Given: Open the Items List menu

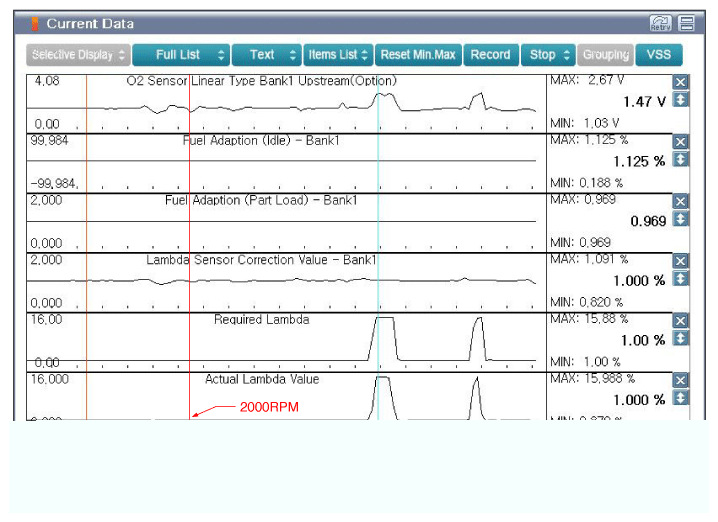Looking at the screenshot, I should (x=338, y=55).
